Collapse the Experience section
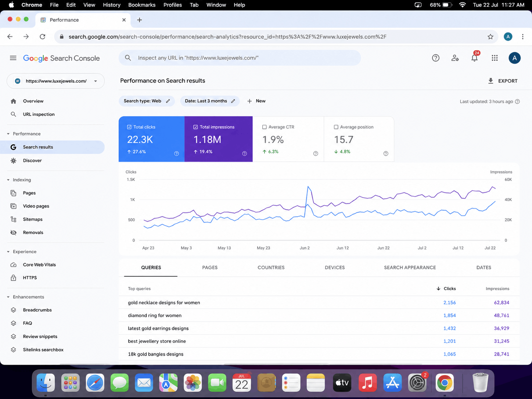This screenshot has height=399, width=532. [8, 252]
